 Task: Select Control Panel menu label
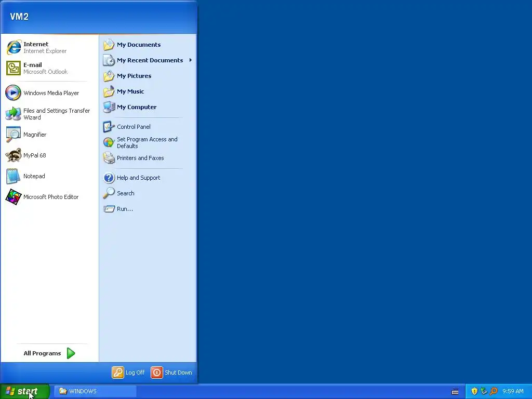pyautogui.click(x=134, y=127)
